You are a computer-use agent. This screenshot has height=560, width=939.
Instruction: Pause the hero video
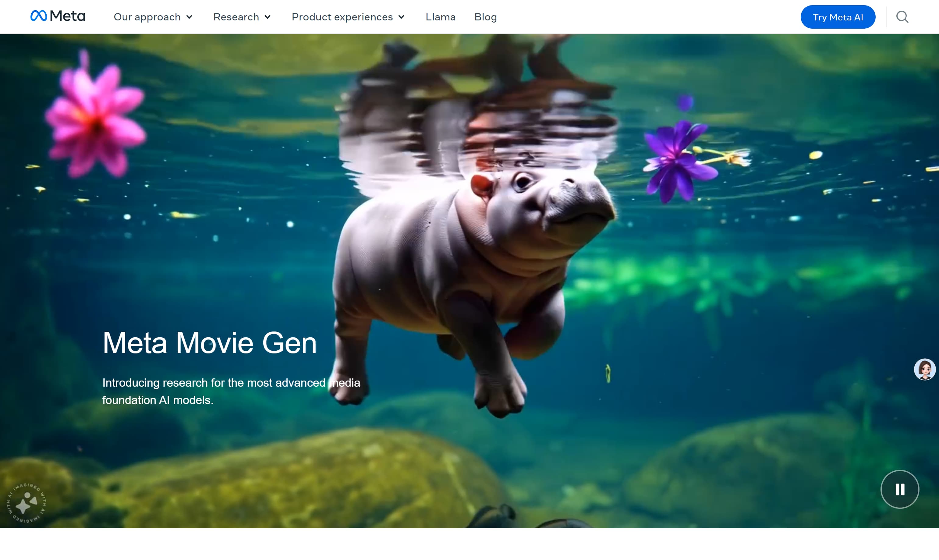[900, 489]
